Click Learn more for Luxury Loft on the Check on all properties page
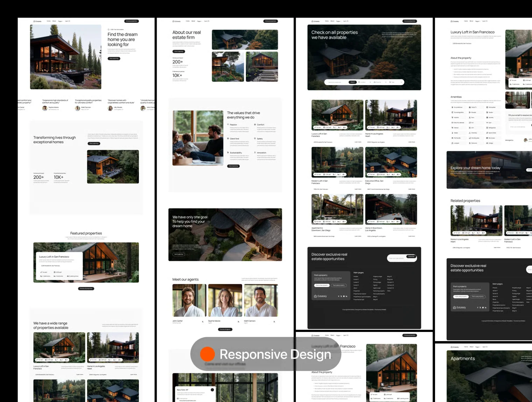The height and width of the screenshot is (402, 532). [358, 142]
